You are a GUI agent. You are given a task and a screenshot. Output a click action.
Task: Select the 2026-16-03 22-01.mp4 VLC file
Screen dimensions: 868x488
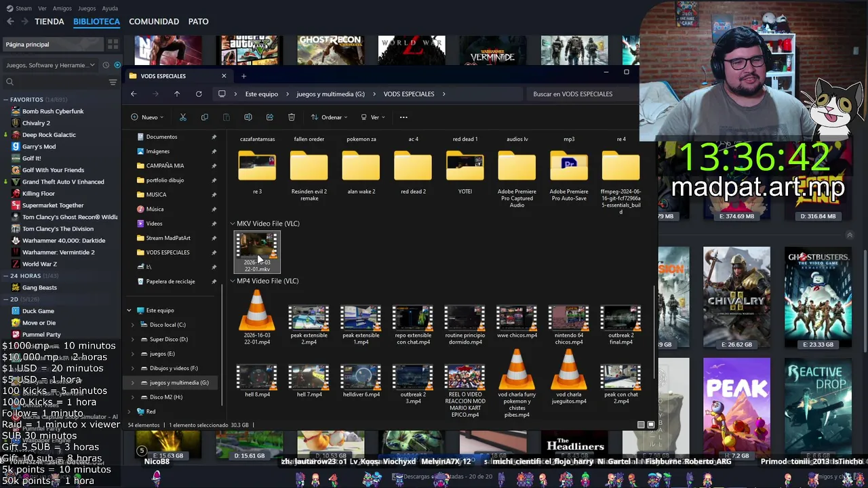click(x=257, y=318)
